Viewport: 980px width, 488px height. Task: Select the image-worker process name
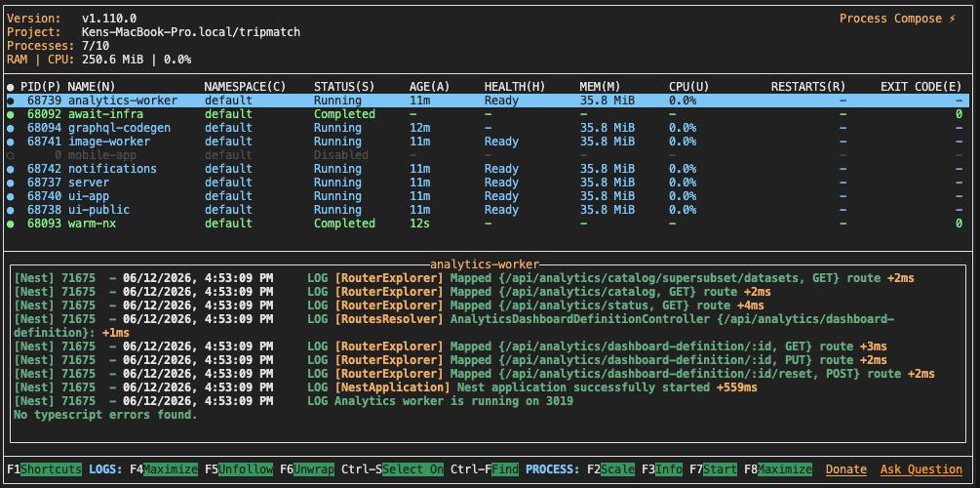pyautogui.click(x=109, y=142)
